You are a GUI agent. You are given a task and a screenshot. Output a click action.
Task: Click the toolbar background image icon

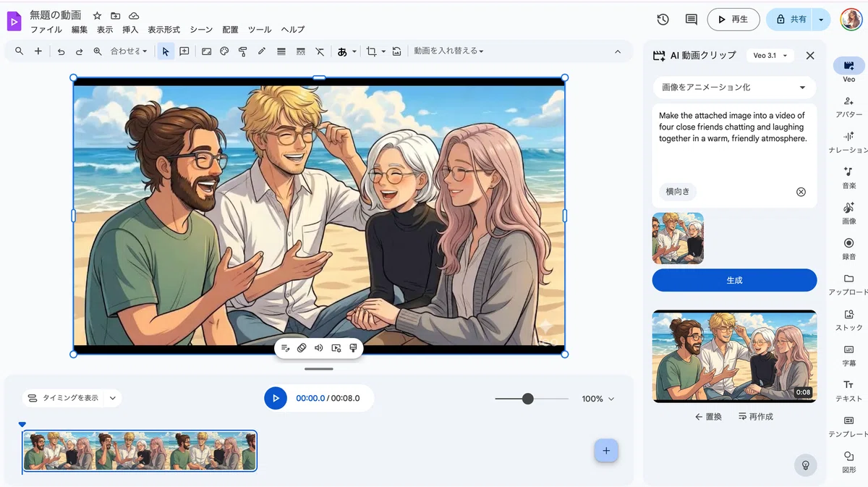click(x=206, y=51)
